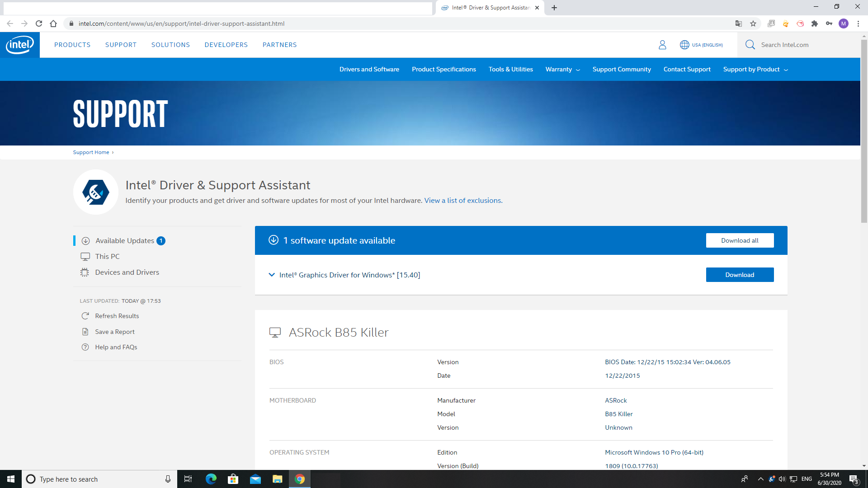Open the SOLUTIONS menu
The height and width of the screenshot is (488, 868).
click(x=170, y=45)
